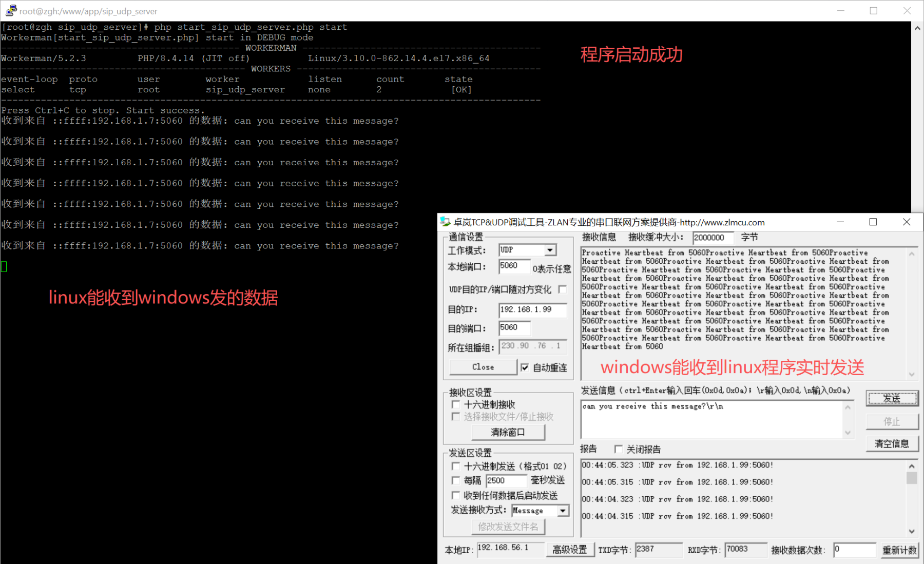The width and height of the screenshot is (924, 564).
Task: Open 高级设置 advanced settings
Action: (x=570, y=550)
